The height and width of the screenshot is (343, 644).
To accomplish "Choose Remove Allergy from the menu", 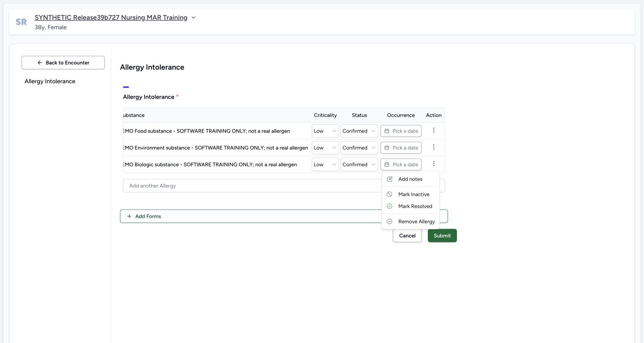I will 411,222.
